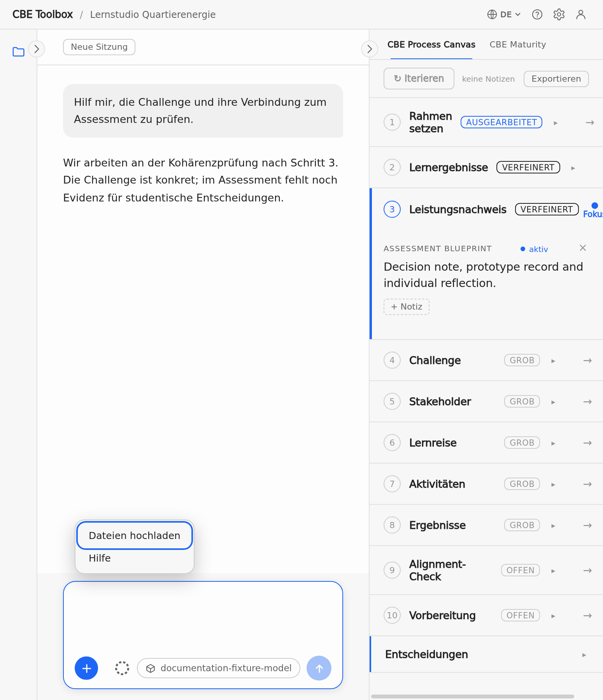Expand the Aktivitäten step triangle

(553, 485)
